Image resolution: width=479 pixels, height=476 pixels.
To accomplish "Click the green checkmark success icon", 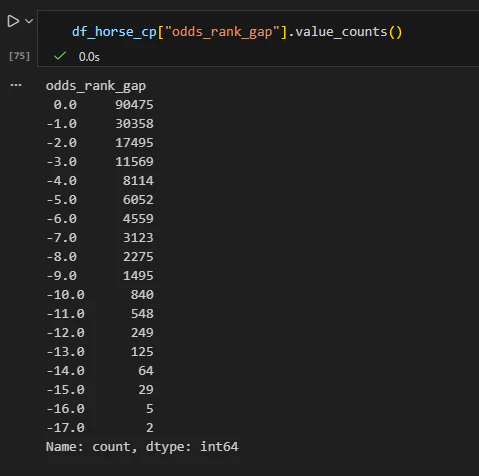I will [60, 56].
